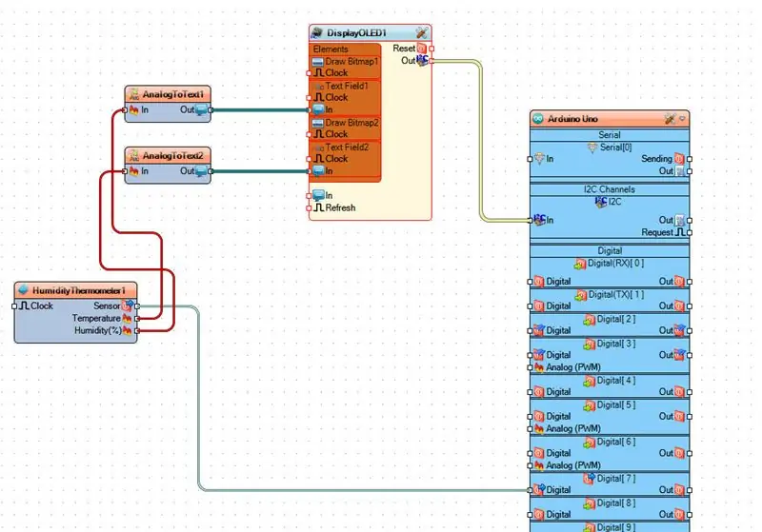Click the Digital[ 7 ] Digital input pin
762x532 pixels.
pos(530,490)
